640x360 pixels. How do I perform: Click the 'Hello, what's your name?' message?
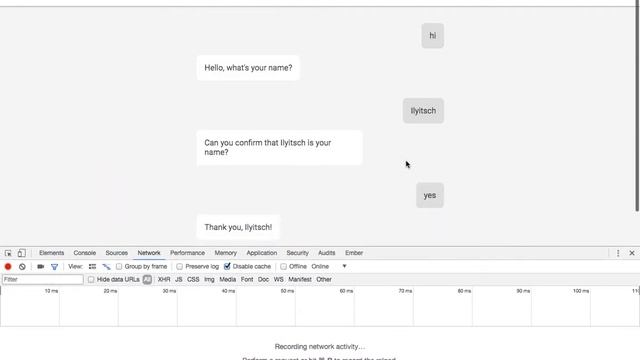[x=248, y=68]
